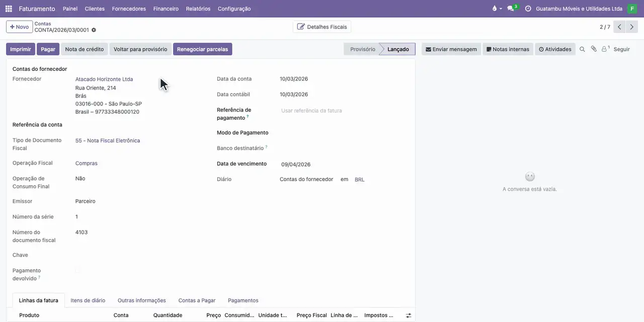This screenshot has height=322, width=644.
Task: Click the Preço Fiscal column header
Action: (x=311, y=315)
